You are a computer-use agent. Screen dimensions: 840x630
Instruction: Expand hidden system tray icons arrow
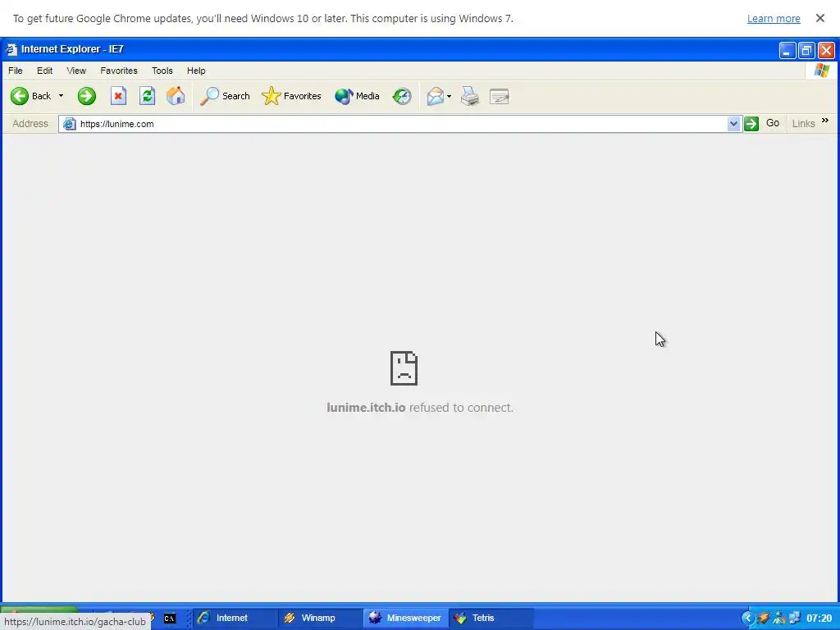coord(747,619)
